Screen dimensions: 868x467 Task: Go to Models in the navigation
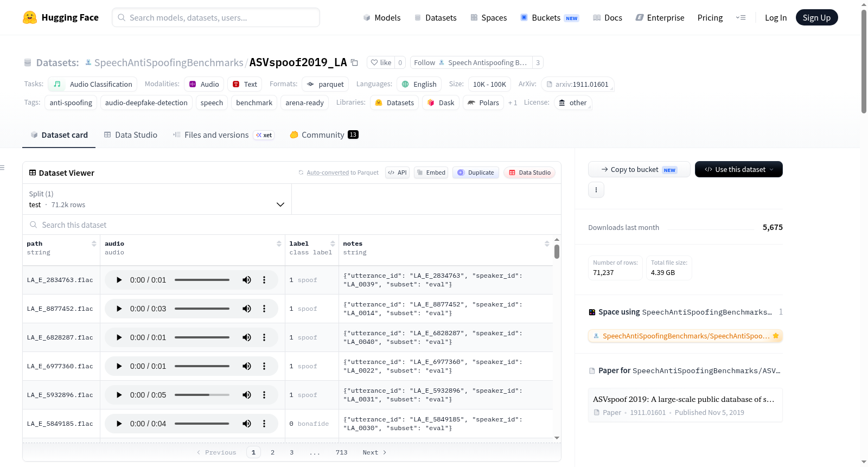point(382,17)
